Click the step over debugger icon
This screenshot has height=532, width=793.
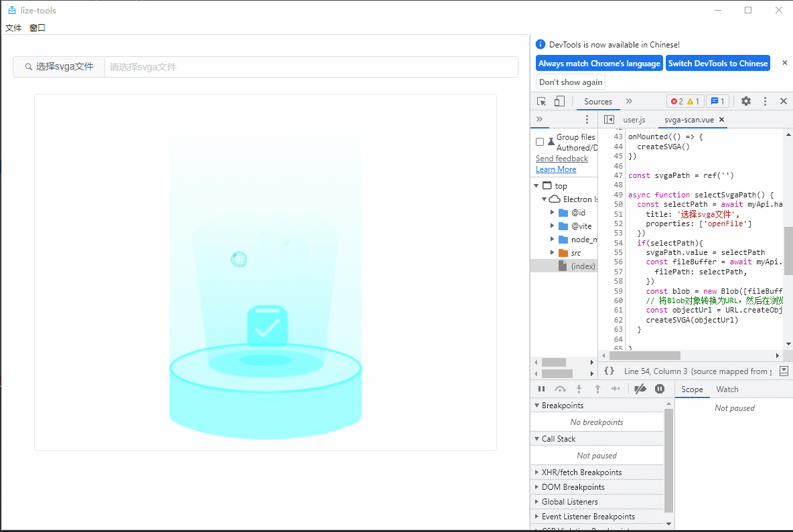(560, 389)
